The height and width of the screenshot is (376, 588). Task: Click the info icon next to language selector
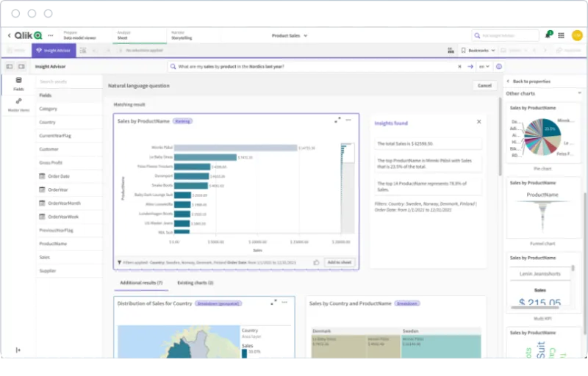(x=499, y=67)
